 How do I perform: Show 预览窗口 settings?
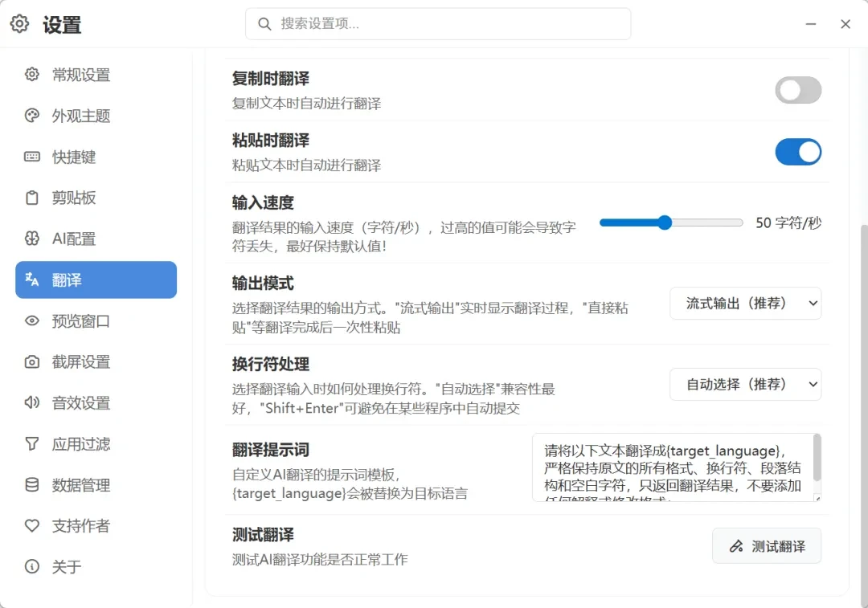pyautogui.click(x=96, y=320)
